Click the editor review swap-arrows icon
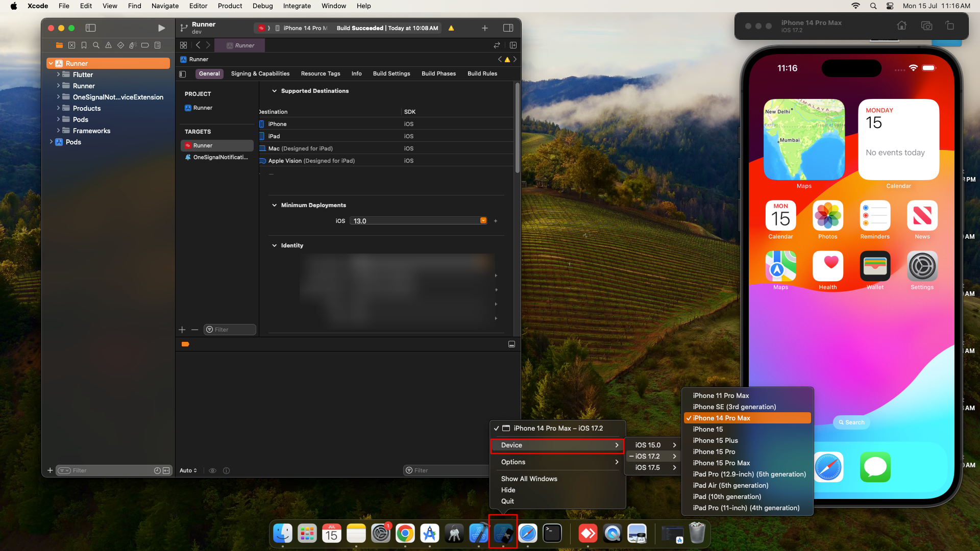This screenshot has height=551, width=980. coord(497,45)
